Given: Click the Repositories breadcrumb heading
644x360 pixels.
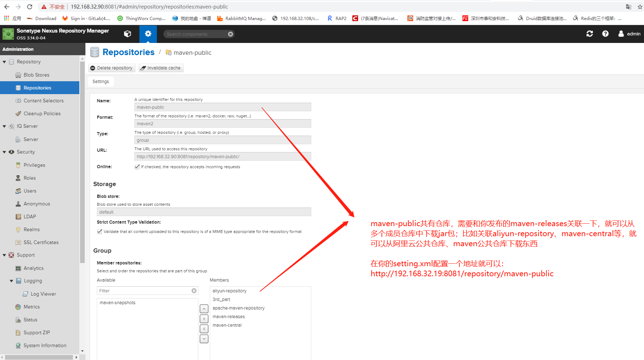Looking at the screenshot, I should [129, 52].
